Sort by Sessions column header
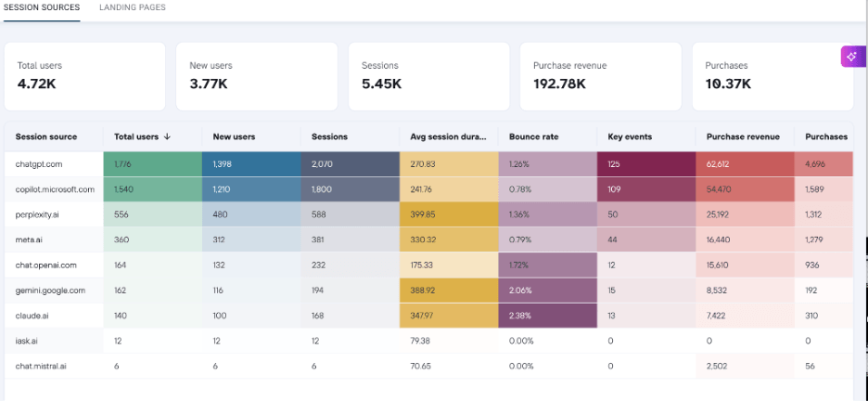Screen dimensions: 868x401 click(x=329, y=136)
